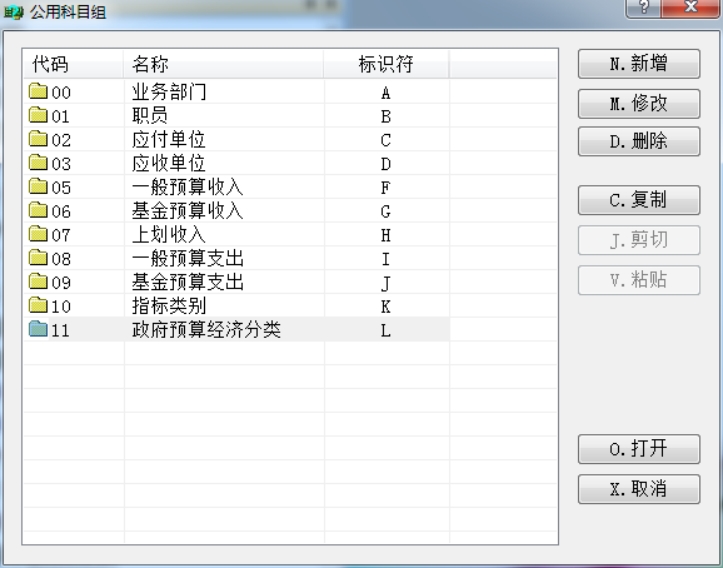Image resolution: width=723 pixels, height=568 pixels.
Task: Click the D.删除 button
Action: (x=639, y=141)
